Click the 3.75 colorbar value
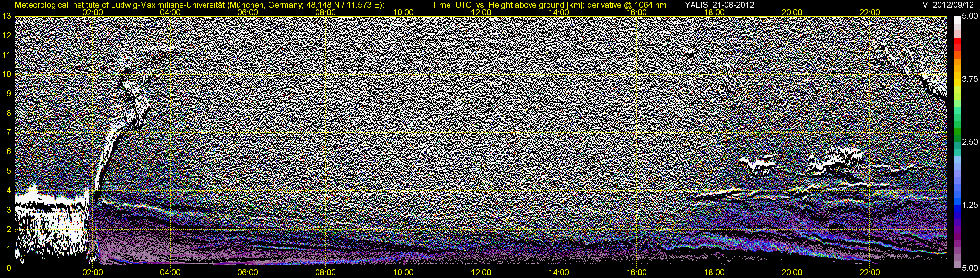 click(x=970, y=79)
